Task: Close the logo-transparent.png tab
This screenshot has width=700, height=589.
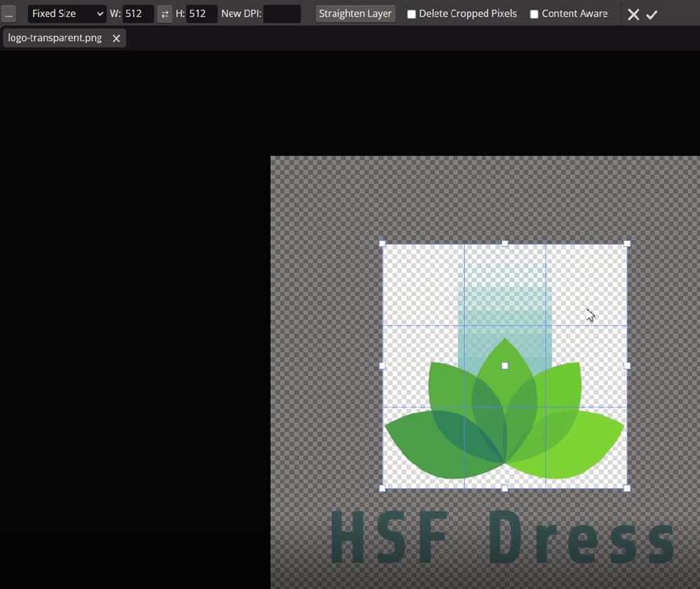Action: [116, 39]
